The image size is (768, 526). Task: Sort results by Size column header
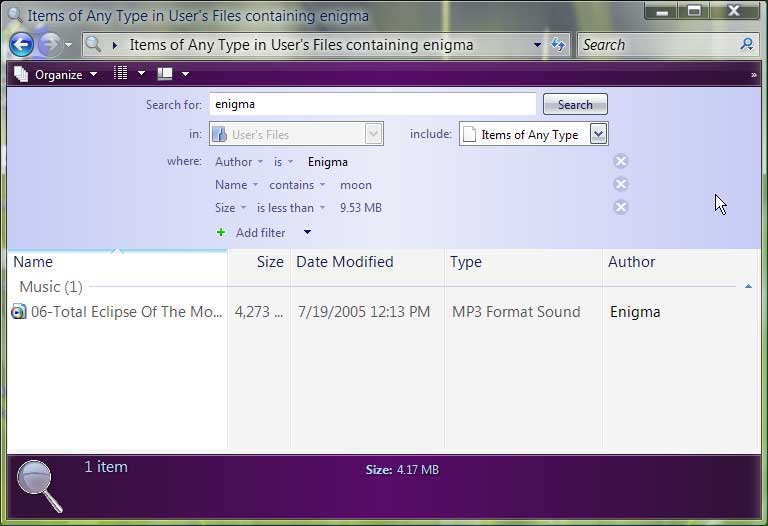pos(259,262)
